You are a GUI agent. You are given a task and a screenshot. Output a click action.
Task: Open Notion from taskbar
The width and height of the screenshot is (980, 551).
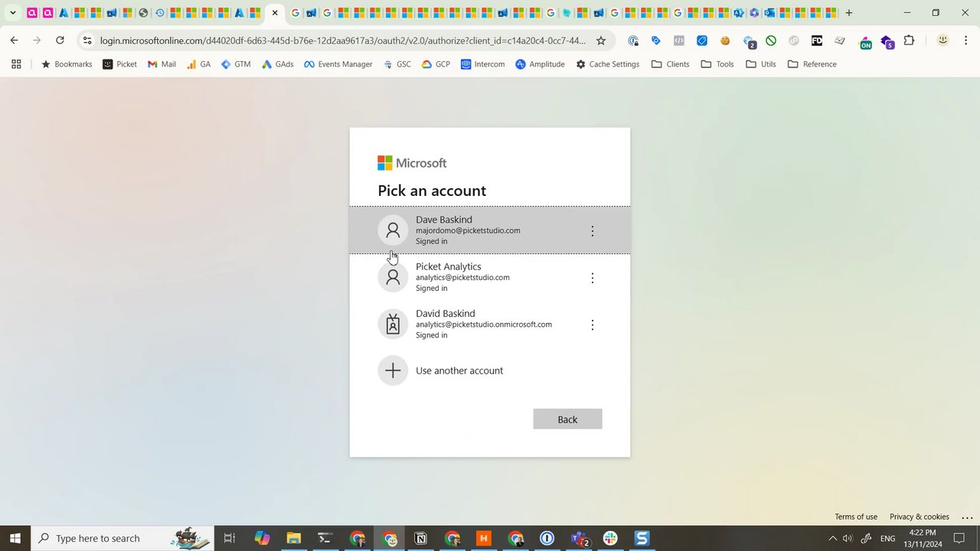tap(420, 538)
